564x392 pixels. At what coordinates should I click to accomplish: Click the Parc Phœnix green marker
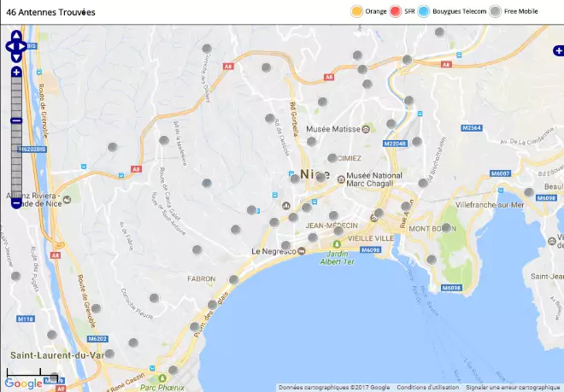(162, 378)
